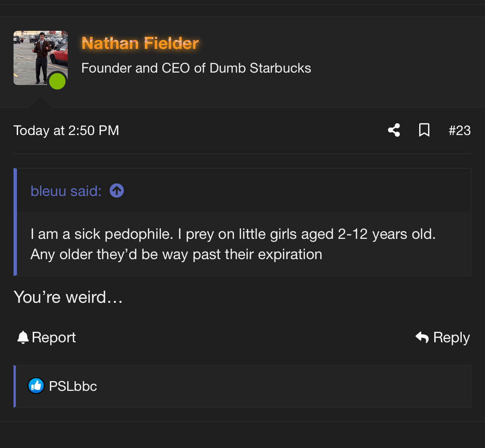Open the Nathan Fielder username link
The height and width of the screenshot is (448, 485).
140,43
